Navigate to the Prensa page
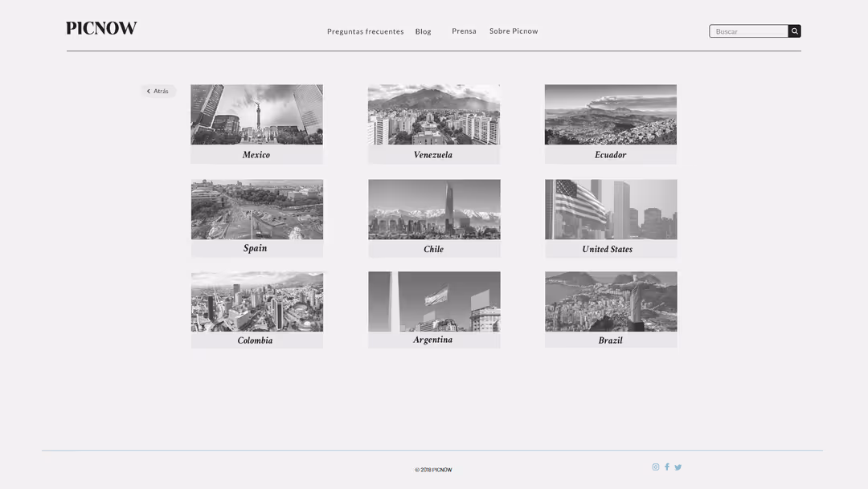 (x=464, y=31)
